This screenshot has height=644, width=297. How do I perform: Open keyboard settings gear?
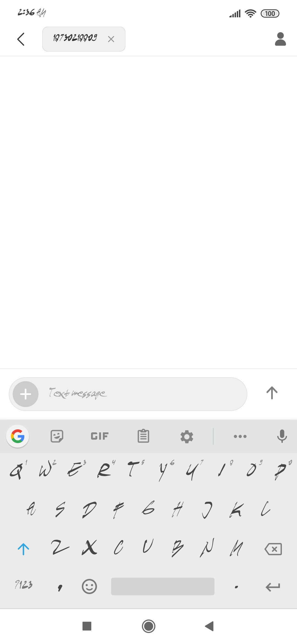187,436
